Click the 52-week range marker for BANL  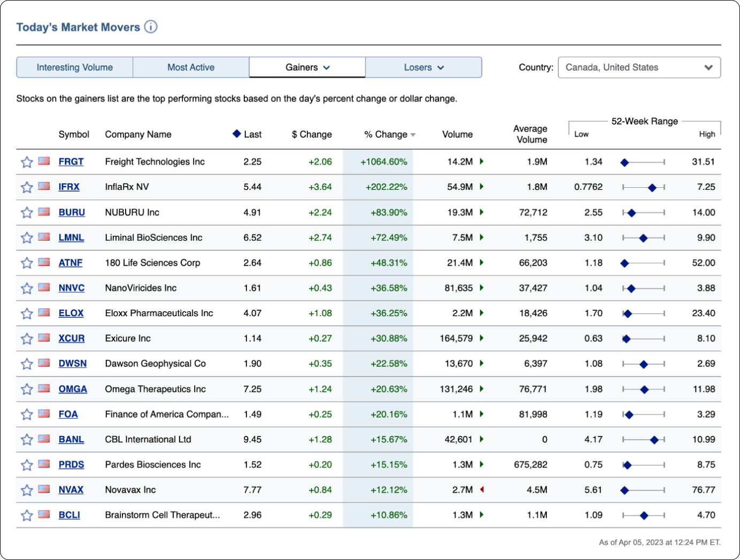[x=654, y=440]
